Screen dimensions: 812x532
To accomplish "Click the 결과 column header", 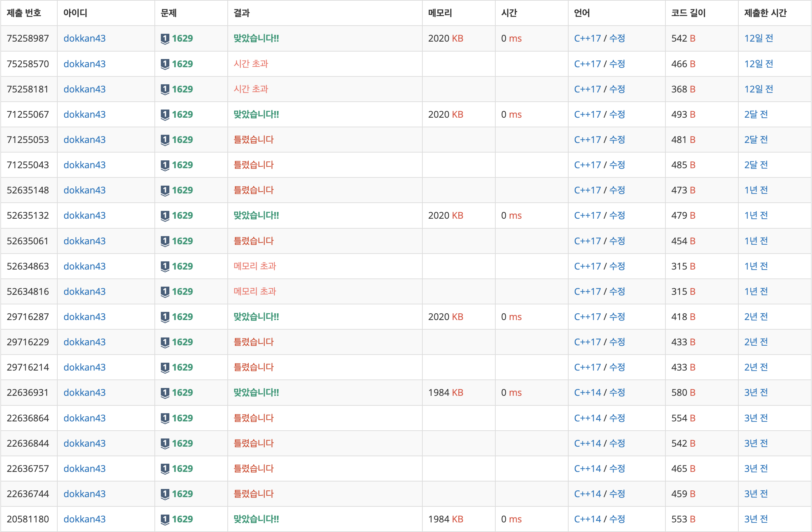I will coord(242,13).
